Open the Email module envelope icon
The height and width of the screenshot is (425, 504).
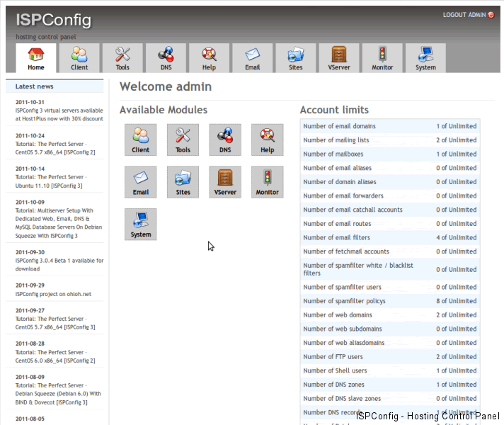click(x=140, y=182)
